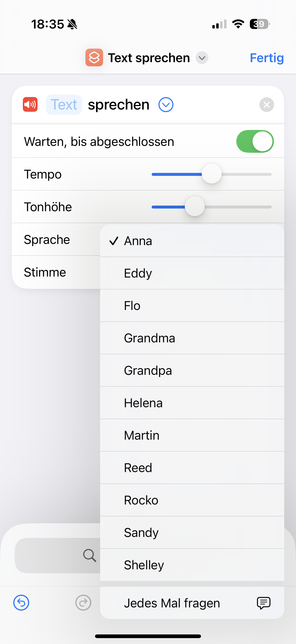
Task: Select Jedes Mal fragen menu entry
Action: click(172, 603)
